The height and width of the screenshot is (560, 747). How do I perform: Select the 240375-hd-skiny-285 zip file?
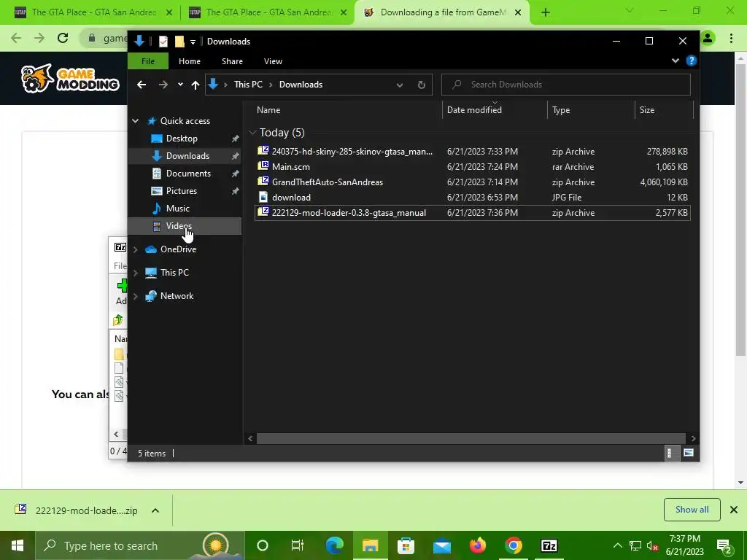click(x=472, y=152)
